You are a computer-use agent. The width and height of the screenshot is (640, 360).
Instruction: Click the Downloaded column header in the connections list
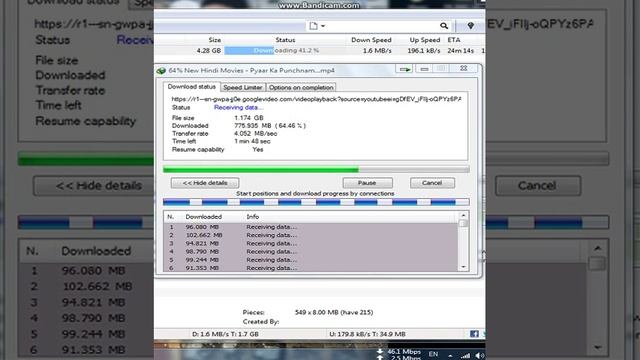(204, 217)
